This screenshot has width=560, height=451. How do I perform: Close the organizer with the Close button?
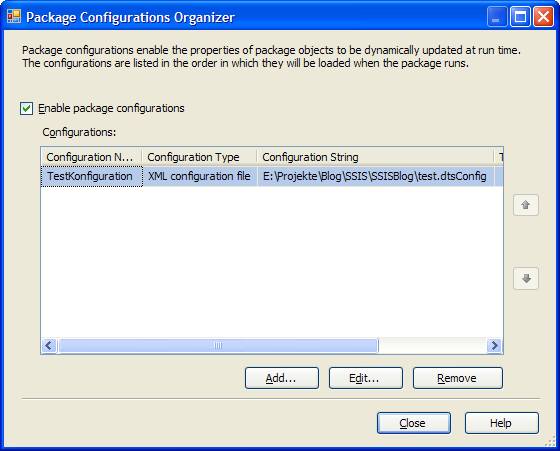pos(414,423)
